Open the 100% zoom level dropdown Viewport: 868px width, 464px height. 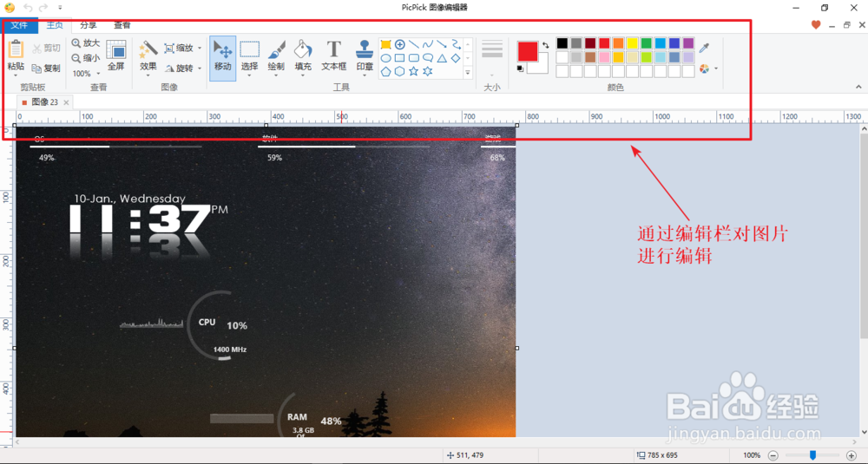click(86, 74)
